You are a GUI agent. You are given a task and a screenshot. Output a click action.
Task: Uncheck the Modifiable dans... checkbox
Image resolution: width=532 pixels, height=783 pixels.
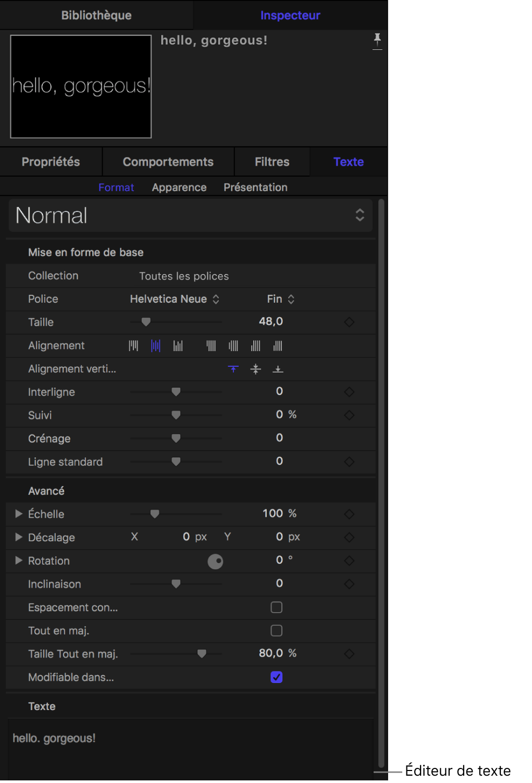coord(277,677)
